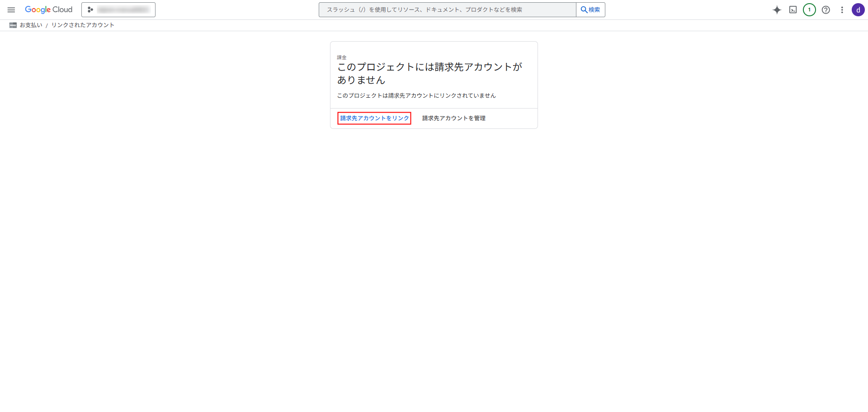Open 請求先アカウントを管理
The width and height of the screenshot is (868, 412).
[453, 118]
